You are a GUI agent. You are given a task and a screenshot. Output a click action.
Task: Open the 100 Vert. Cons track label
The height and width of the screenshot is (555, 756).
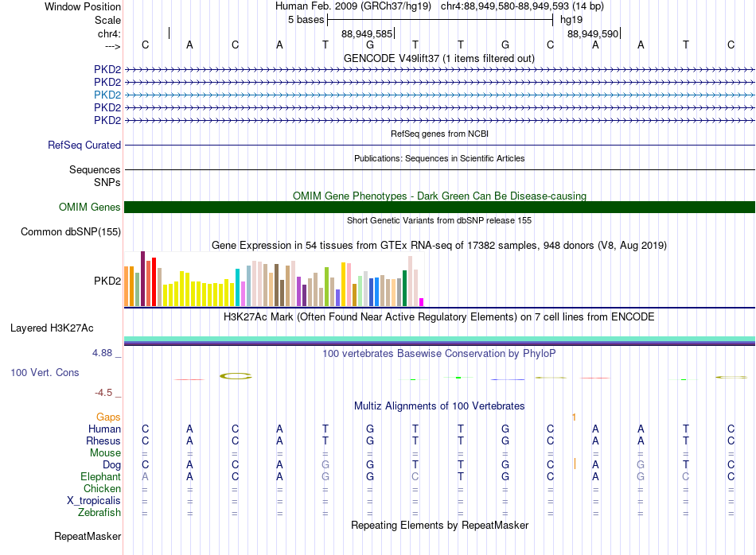pyautogui.click(x=45, y=372)
